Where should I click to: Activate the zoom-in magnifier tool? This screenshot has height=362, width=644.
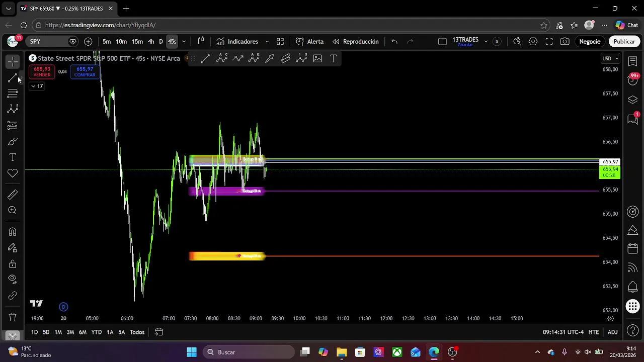click(13, 211)
